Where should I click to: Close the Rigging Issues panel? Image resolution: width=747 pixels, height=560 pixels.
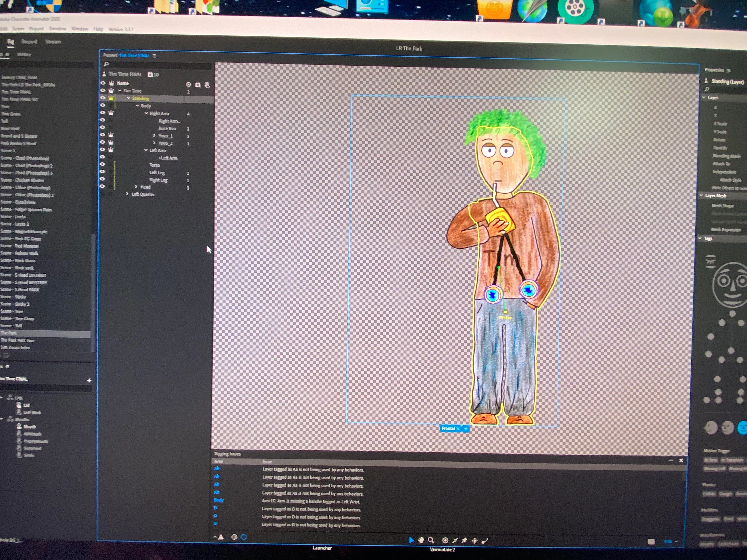pyautogui.click(x=681, y=461)
